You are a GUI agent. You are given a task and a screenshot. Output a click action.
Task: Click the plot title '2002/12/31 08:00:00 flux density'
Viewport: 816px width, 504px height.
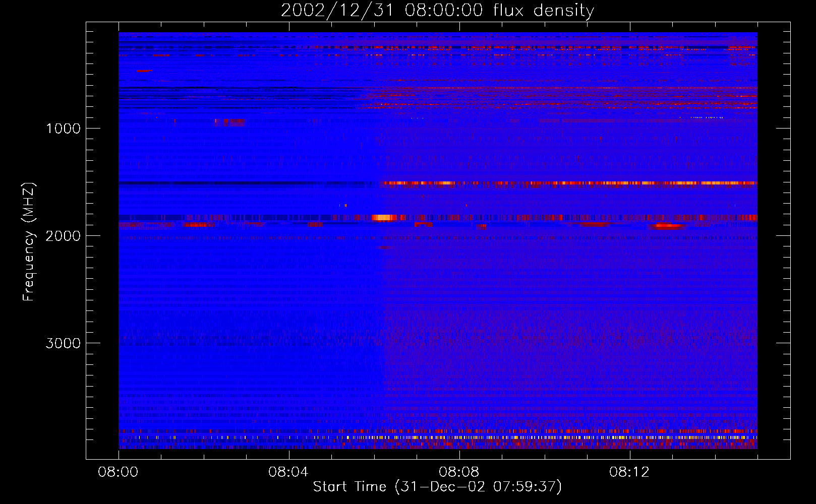[x=437, y=10]
